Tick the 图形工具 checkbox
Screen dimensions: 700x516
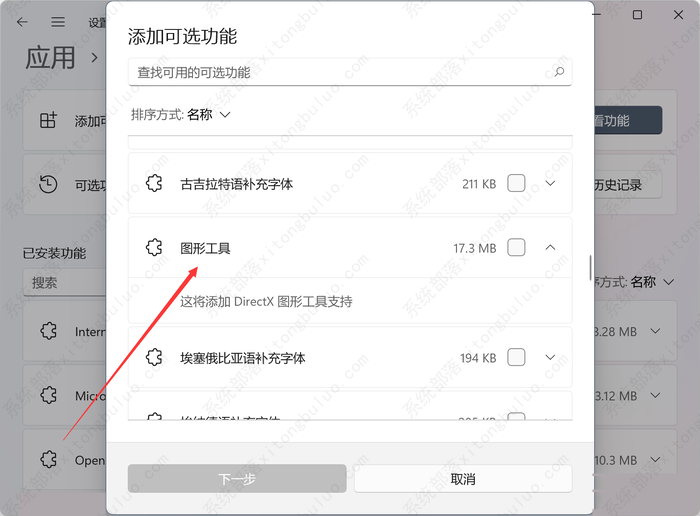516,248
